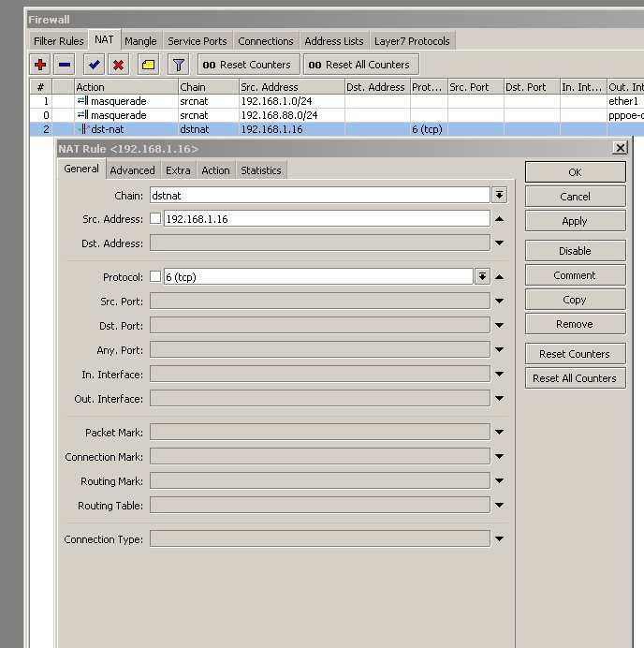The width and height of the screenshot is (644, 648).
Task: Expand the Packet Mark field
Action: (500, 432)
